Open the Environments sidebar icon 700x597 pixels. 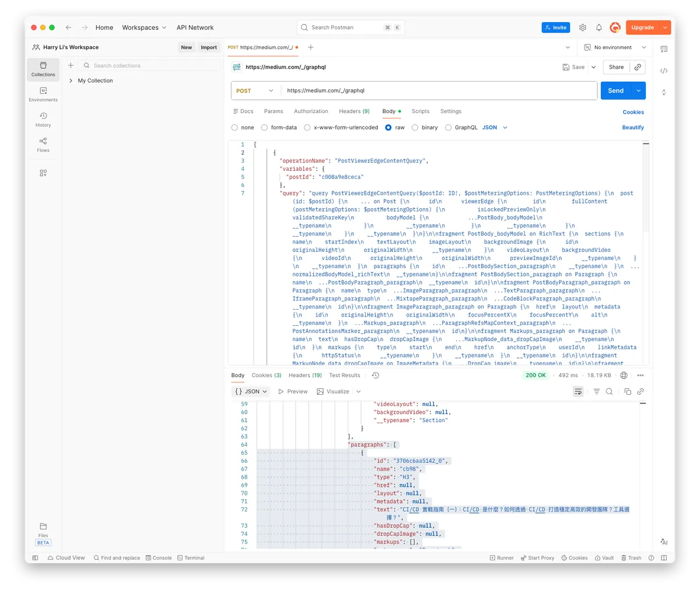[43, 94]
